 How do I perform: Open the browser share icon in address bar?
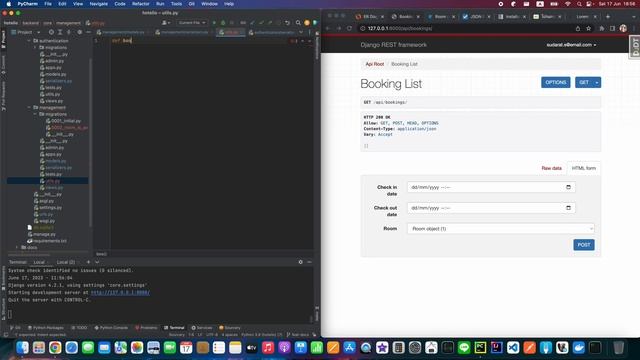pos(578,29)
